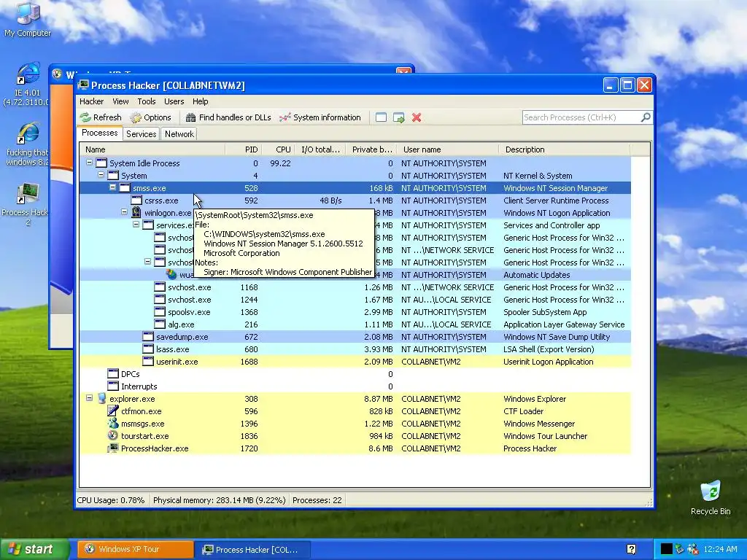The width and height of the screenshot is (747, 560).
Task: Open Find handles or DLLs
Action: pyautogui.click(x=228, y=117)
